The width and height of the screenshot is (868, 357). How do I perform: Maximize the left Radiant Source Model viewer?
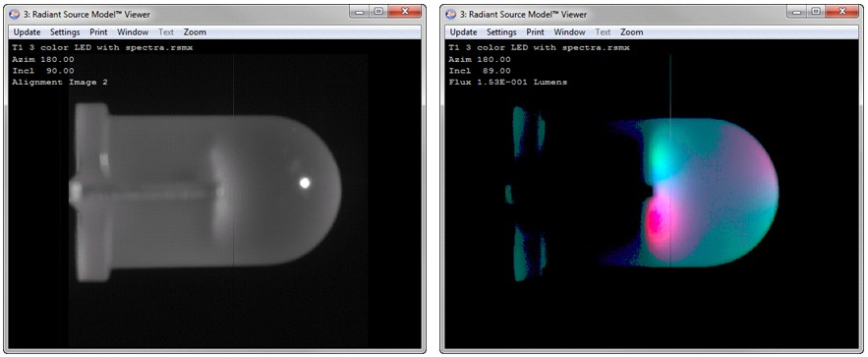click(378, 11)
